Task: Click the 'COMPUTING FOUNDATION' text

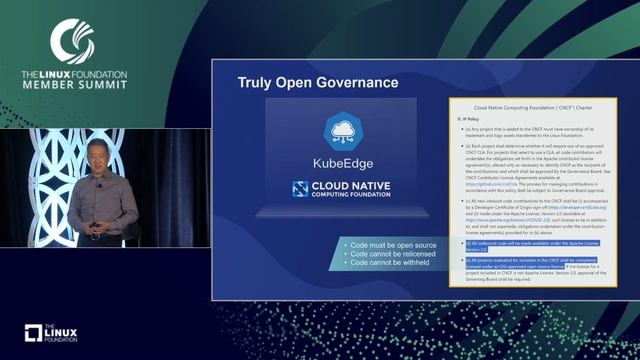Action: [x=351, y=195]
